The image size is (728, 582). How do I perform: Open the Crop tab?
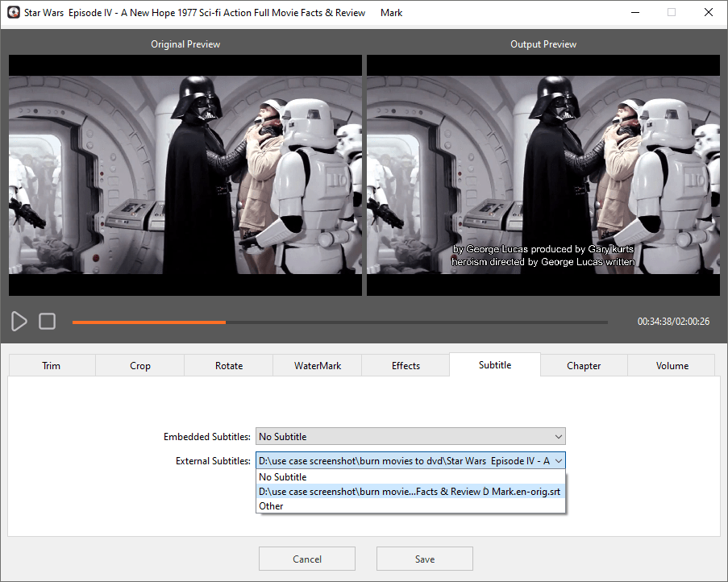click(x=140, y=366)
